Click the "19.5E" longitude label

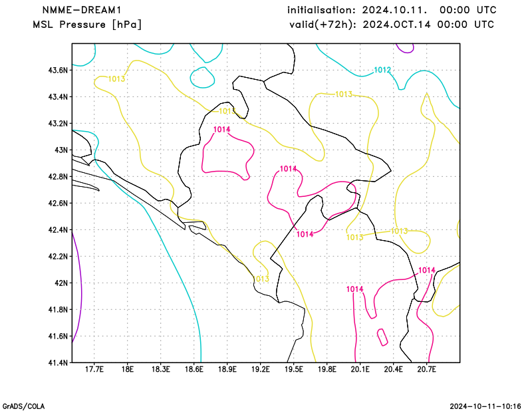294,369
